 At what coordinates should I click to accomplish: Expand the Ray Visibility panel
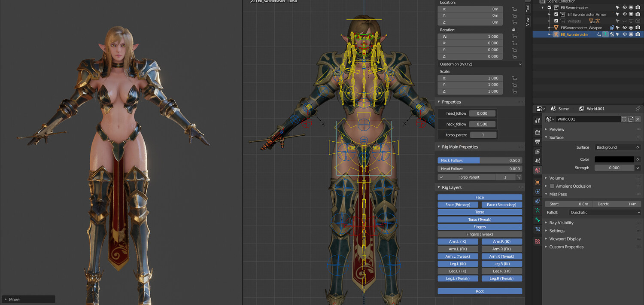pyautogui.click(x=561, y=223)
